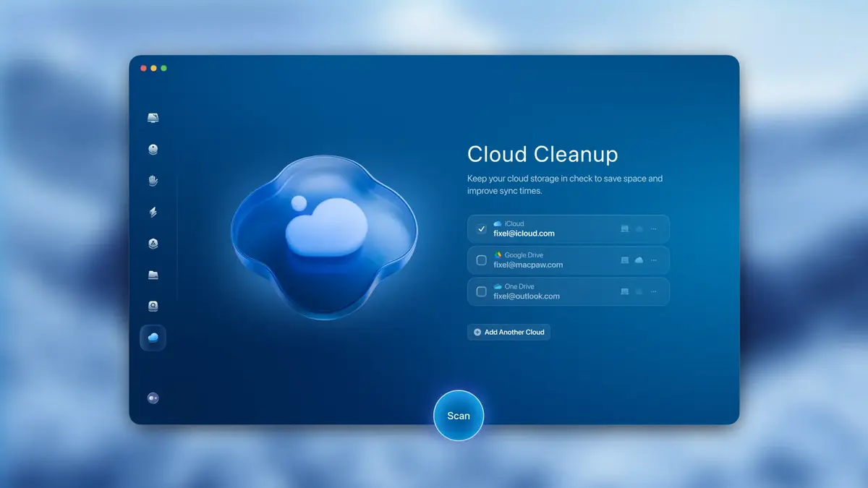Select the My Clutter folder icon
Viewport: 868px width, 488px height.
coord(153,275)
